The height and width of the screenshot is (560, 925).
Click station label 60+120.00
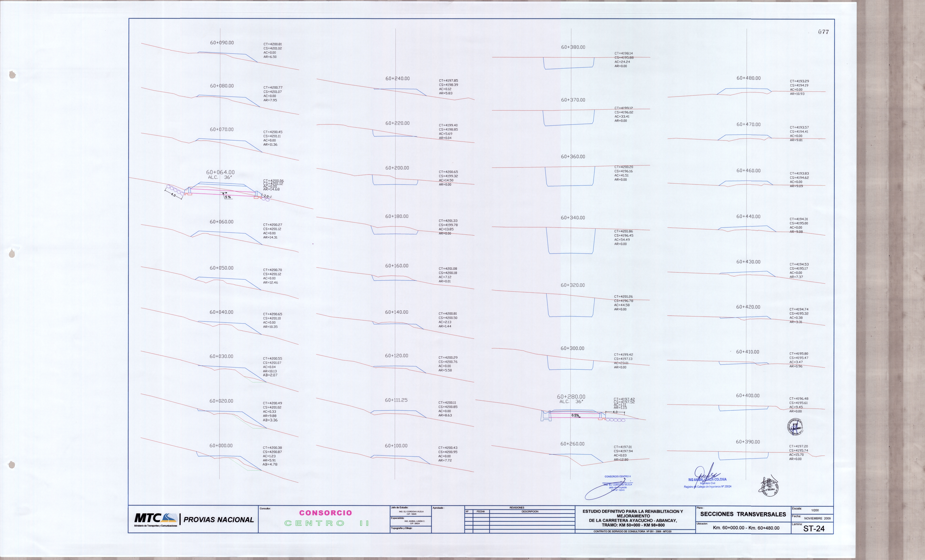tap(396, 355)
